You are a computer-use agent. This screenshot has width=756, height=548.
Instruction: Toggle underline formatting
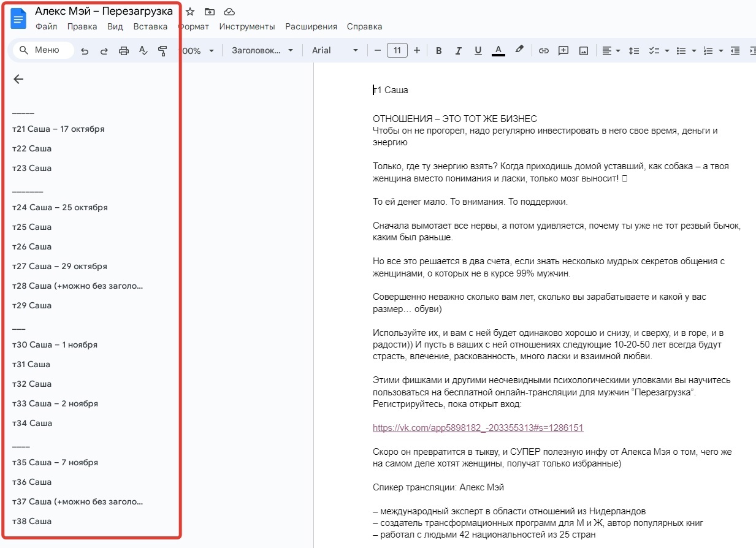point(478,51)
